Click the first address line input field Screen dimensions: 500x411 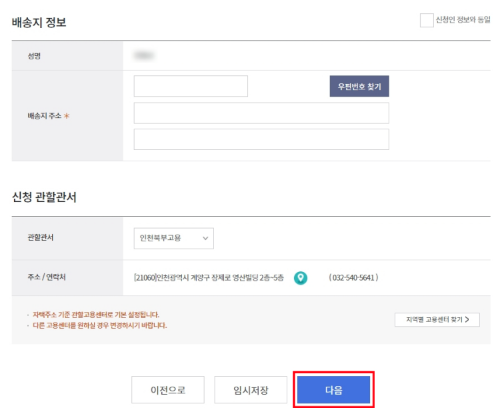[x=261, y=113]
